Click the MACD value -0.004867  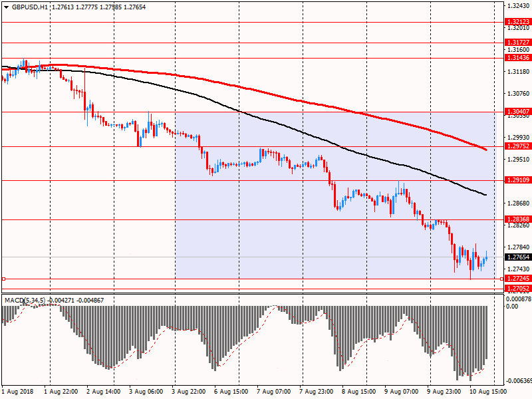(90, 301)
